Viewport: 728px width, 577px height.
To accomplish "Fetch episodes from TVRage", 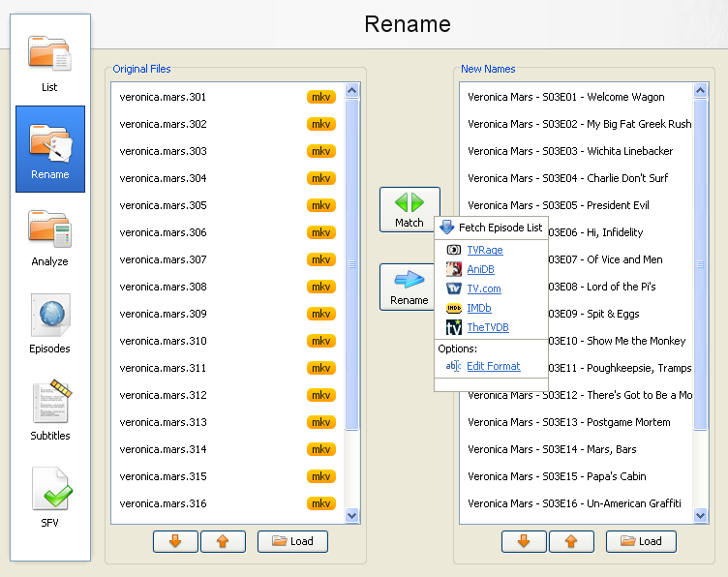I will tap(484, 250).
